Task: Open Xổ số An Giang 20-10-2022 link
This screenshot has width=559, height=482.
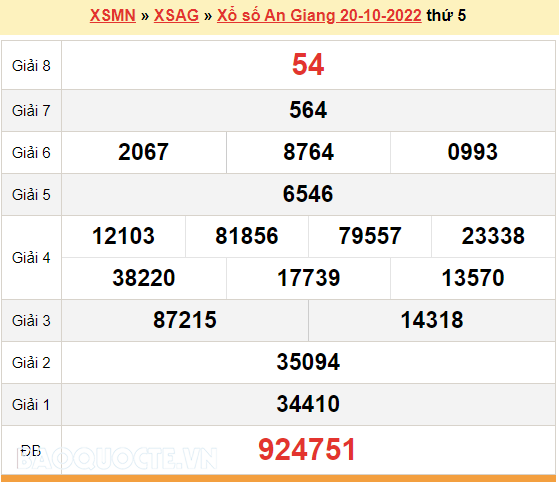Action: [x=319, y=16]
